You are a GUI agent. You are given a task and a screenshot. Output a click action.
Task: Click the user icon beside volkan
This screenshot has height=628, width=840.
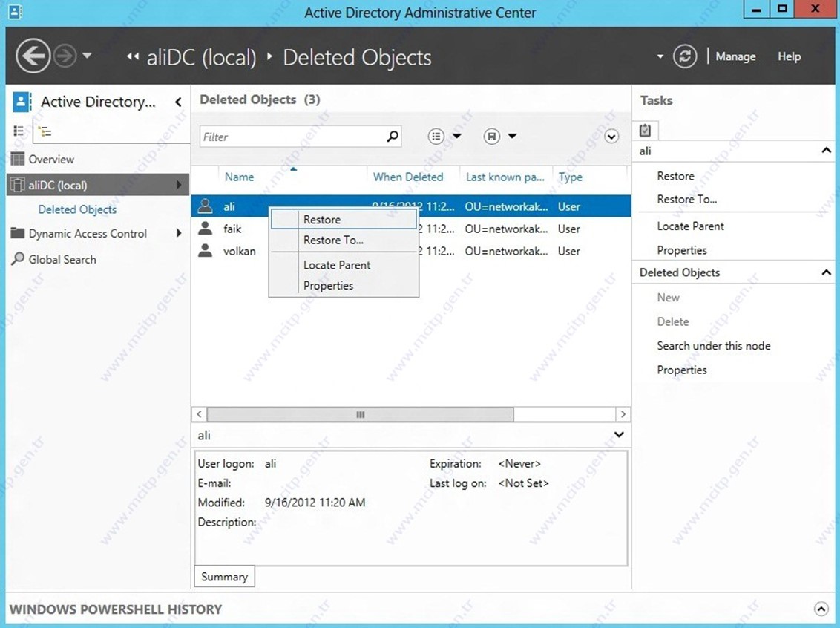(206, 251)
